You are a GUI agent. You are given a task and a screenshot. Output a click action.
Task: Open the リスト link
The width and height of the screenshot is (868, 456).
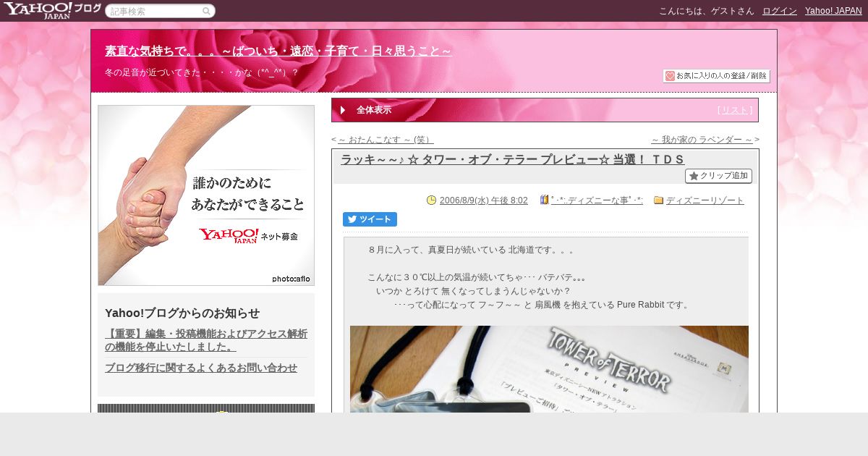(734, 110)
